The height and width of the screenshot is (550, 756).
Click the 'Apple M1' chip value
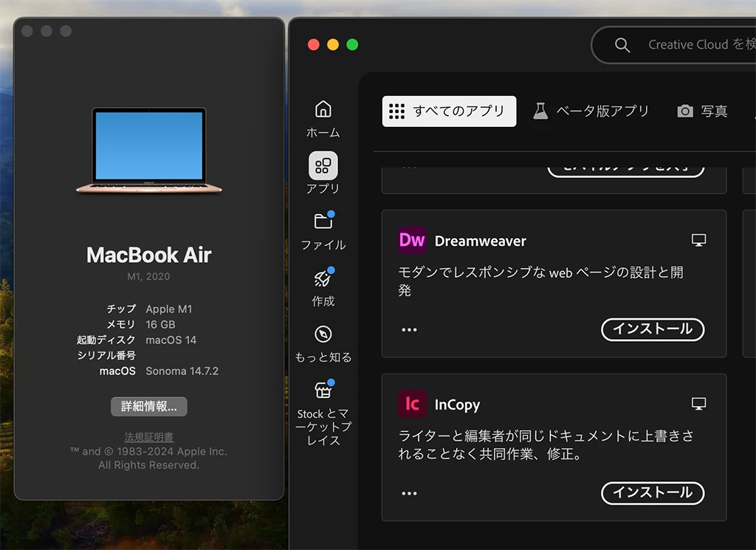point(169,309)
